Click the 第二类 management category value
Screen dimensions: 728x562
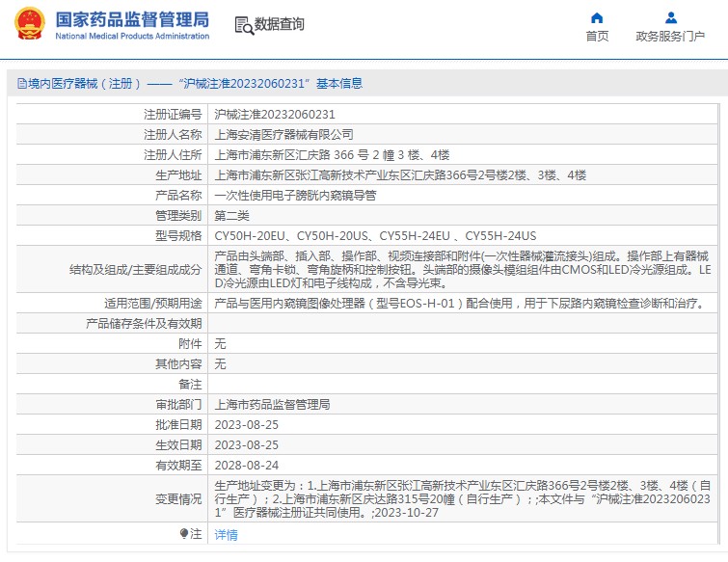coord(231,215)
